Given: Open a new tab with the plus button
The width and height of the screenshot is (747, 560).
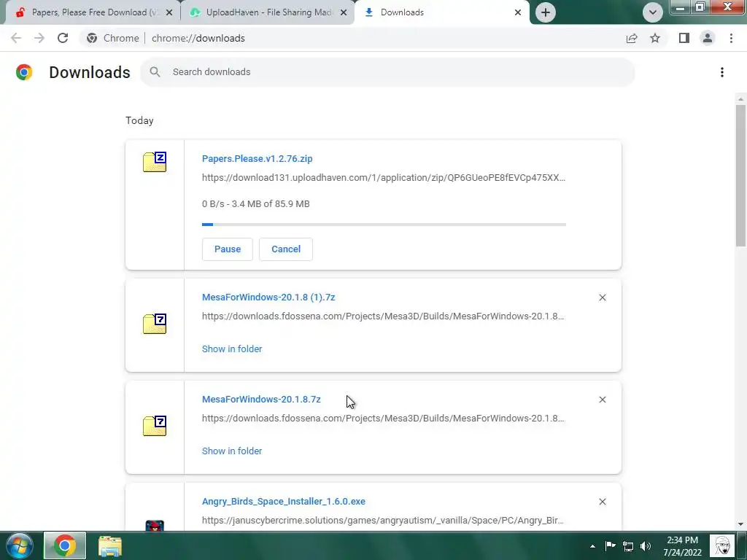Looking at the screenshot, I should coord(546,12).
